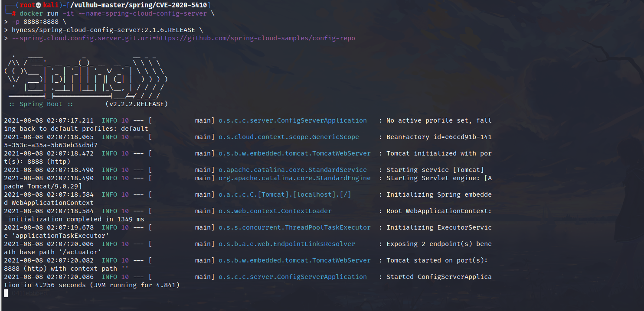Click timestamp 2021-08-08 02:07:20.086
Screen dimensions: 644x311
click(49, 277)
